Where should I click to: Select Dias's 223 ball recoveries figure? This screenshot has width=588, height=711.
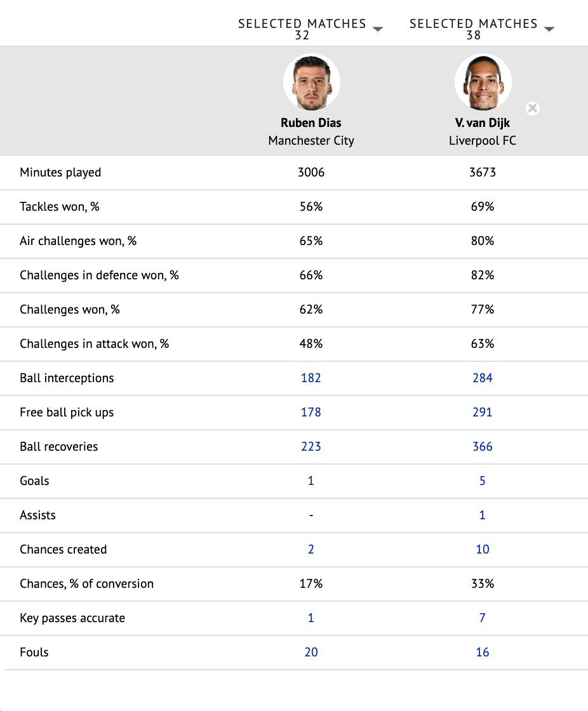[x=311, y=447]
